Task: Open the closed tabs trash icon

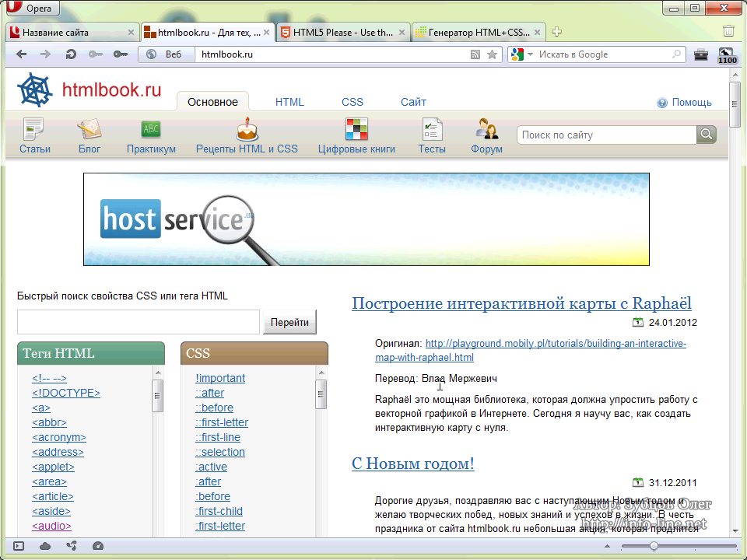Action: [x=728, y=32]
